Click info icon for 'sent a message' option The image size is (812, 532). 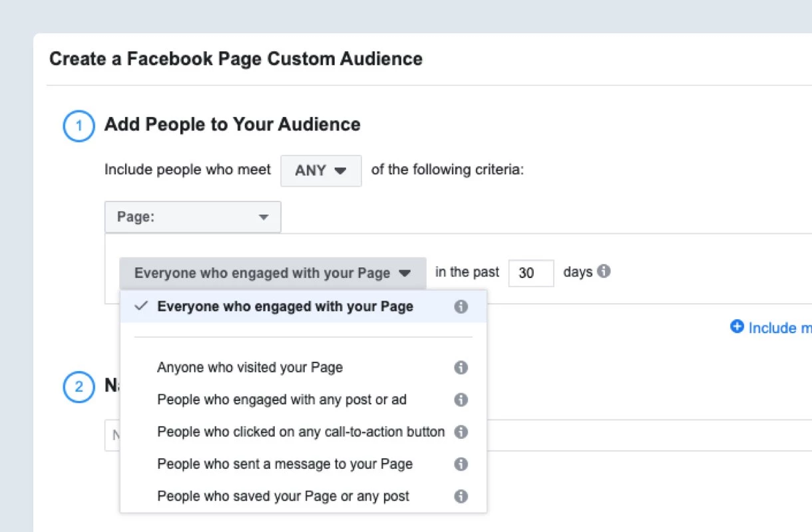tap(461, 464)
